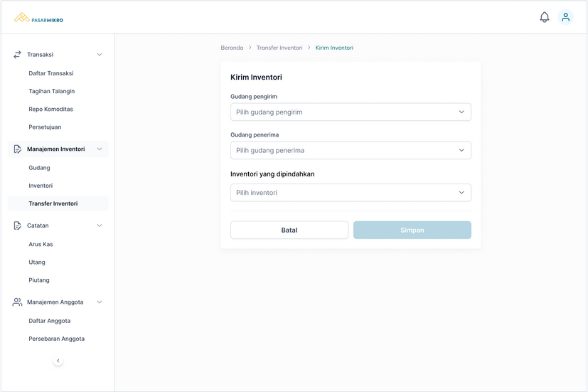Viewport: 588px width, 392px height.
Task: Click the Catatan notes icon
Action: click(x=18, y=226)
